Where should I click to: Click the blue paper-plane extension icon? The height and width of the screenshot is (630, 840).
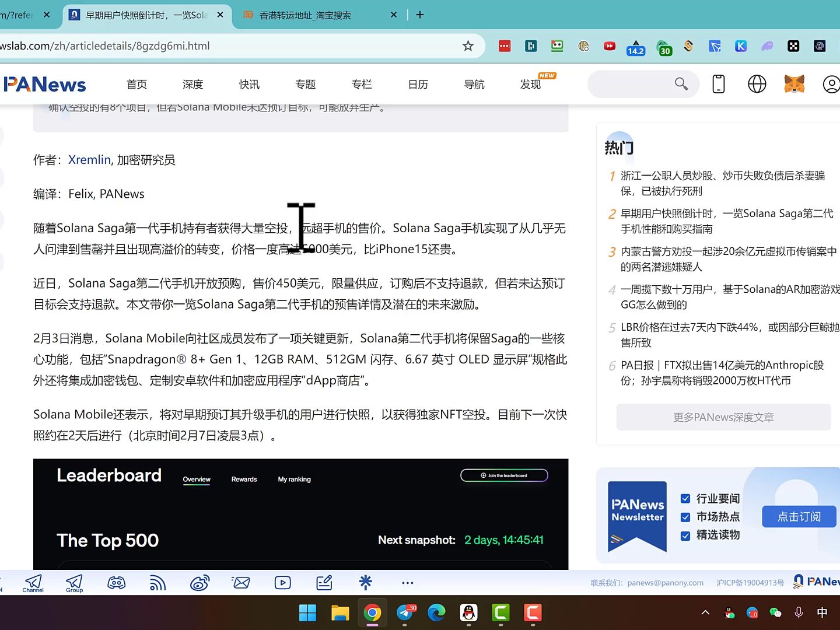715,46
